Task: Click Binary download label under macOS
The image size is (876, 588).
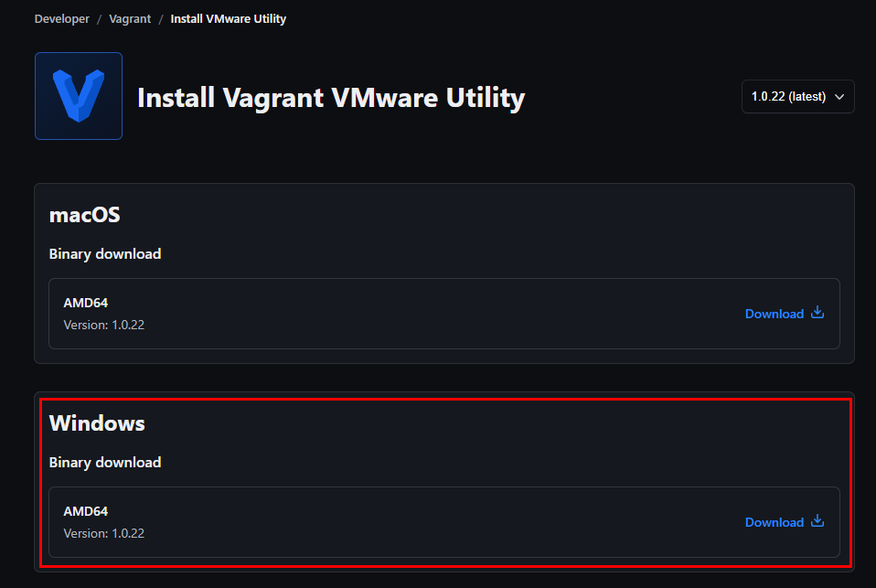Action: pos(105,253)
